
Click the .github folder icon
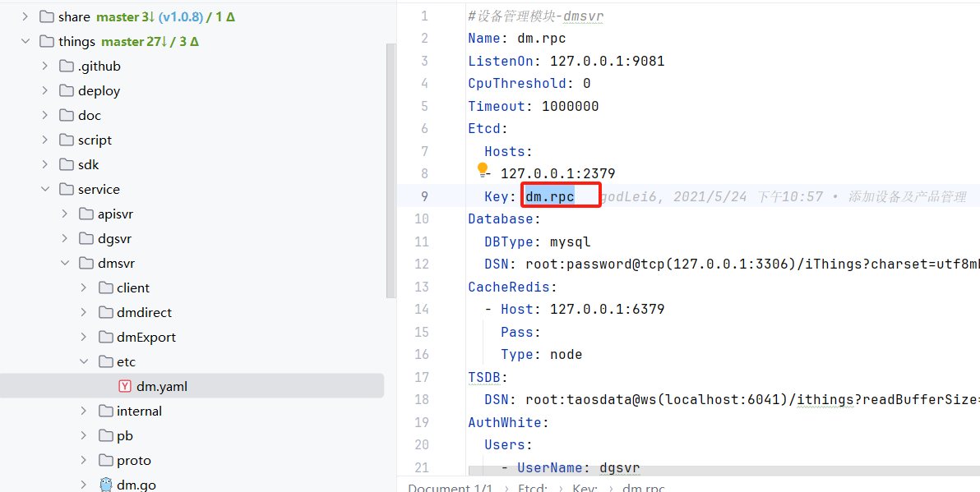[x=67, y=66]
